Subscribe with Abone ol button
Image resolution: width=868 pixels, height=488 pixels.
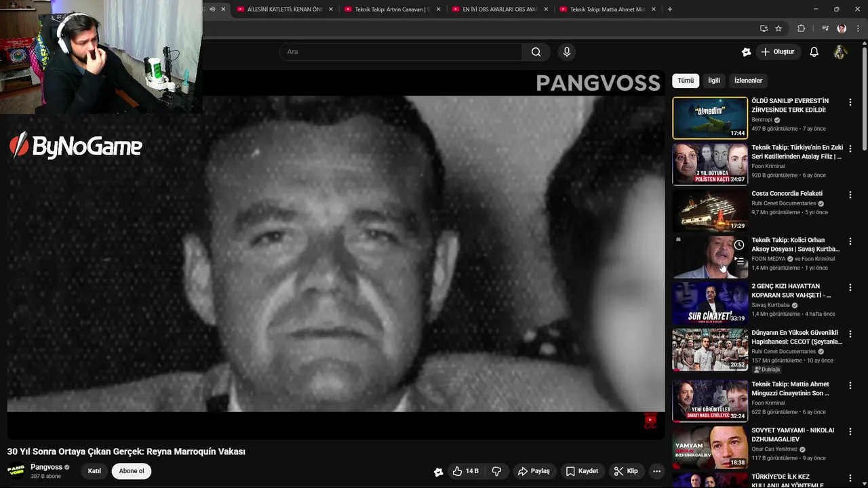point(132,471)
